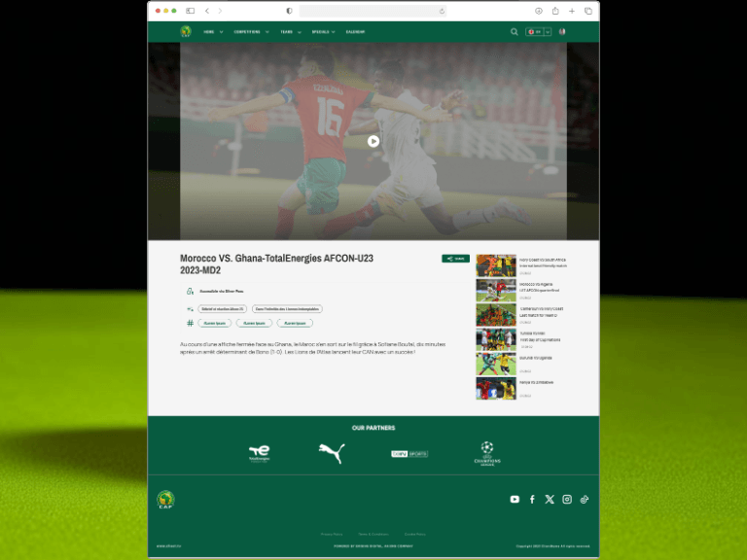
Task: Click the CAF logo in the navigation bar
Action: pos(186,32)
